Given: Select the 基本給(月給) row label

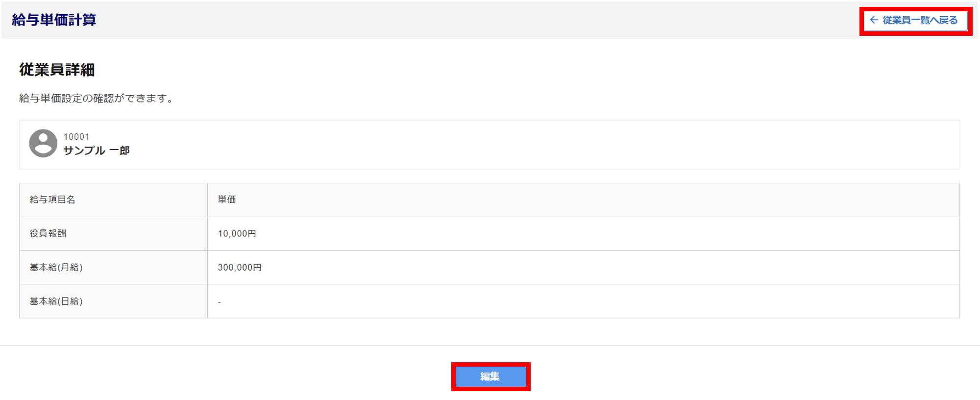Looking at the screenshot, I should pos(56,267).
